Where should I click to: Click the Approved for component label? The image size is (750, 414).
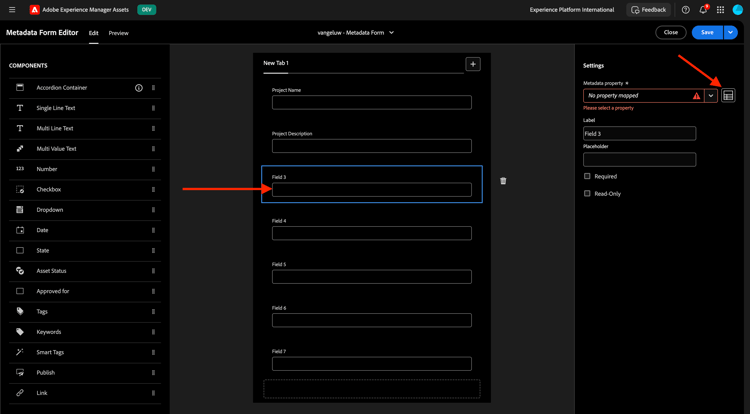(x=53, y=291)
